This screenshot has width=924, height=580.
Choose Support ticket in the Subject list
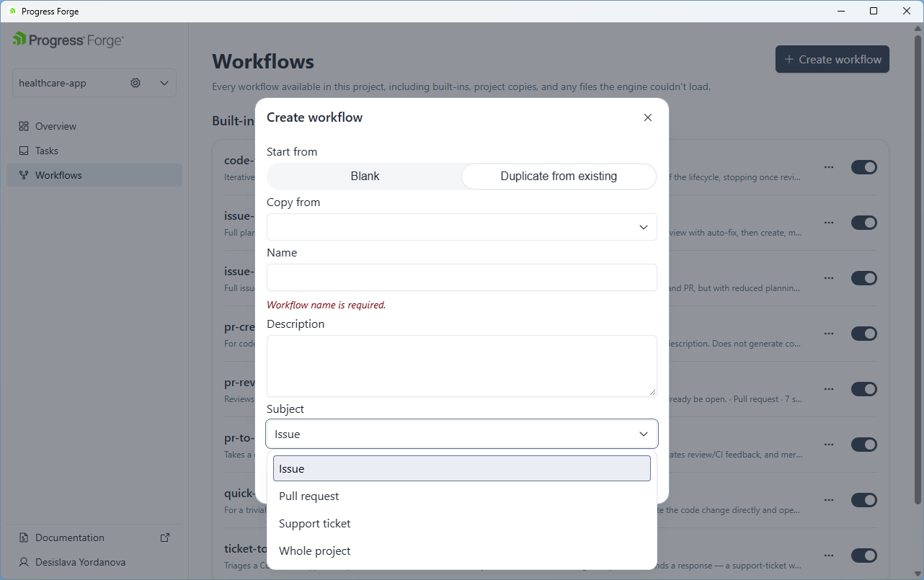tap(462, 523)
